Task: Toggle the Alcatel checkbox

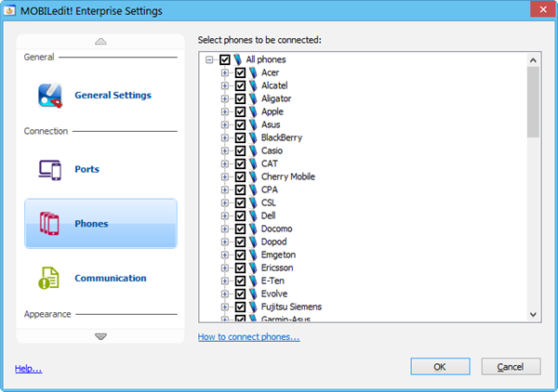Action: 240,85
